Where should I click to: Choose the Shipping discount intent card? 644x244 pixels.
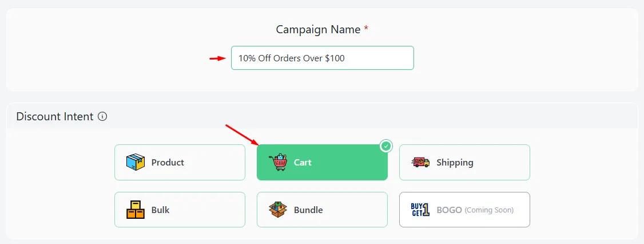tap(464, 162)
